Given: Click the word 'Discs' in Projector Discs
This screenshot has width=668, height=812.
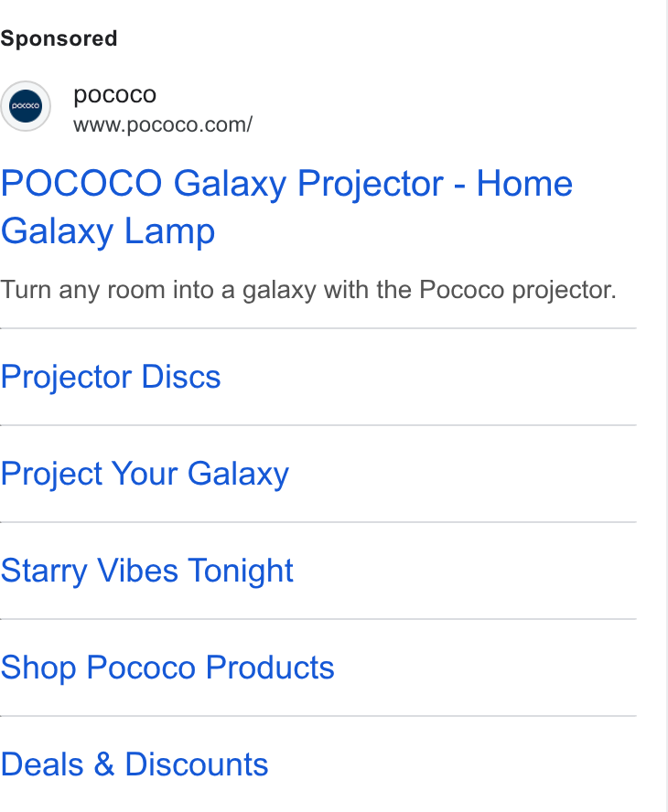Looking at the screenshot, I should (x=181, y=377).
